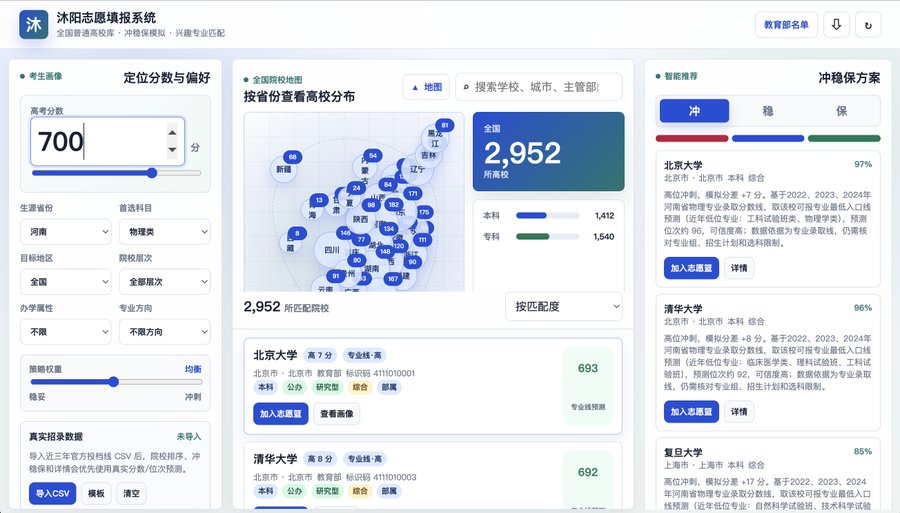Click the download arrow icon in header
900x513 pixels.
click(836, 25)
